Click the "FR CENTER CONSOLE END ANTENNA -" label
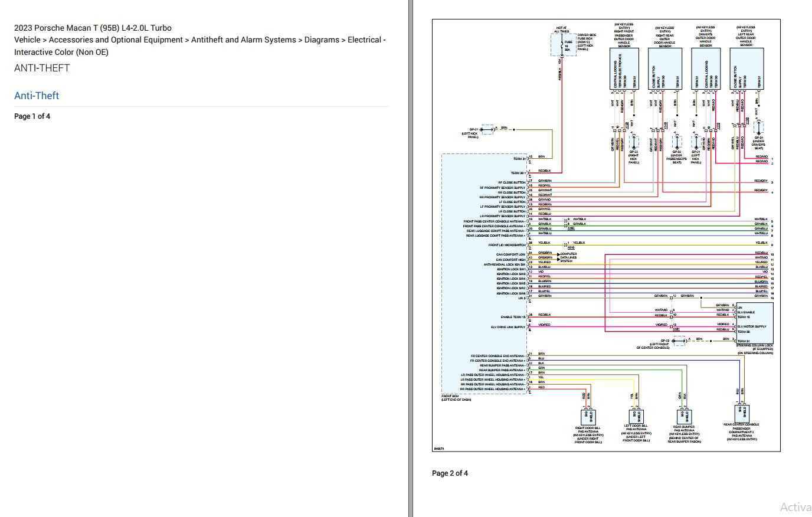The image size is (812, 517). (497, 356)
